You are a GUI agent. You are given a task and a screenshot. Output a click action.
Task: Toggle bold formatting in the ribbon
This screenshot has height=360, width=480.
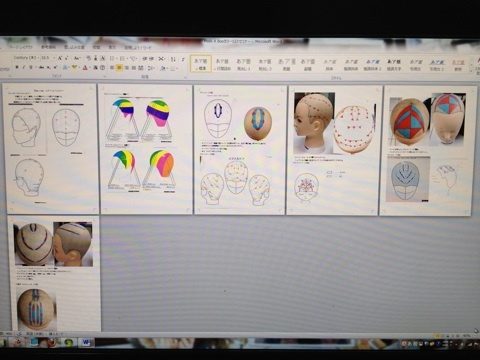(x=17, y=67)
